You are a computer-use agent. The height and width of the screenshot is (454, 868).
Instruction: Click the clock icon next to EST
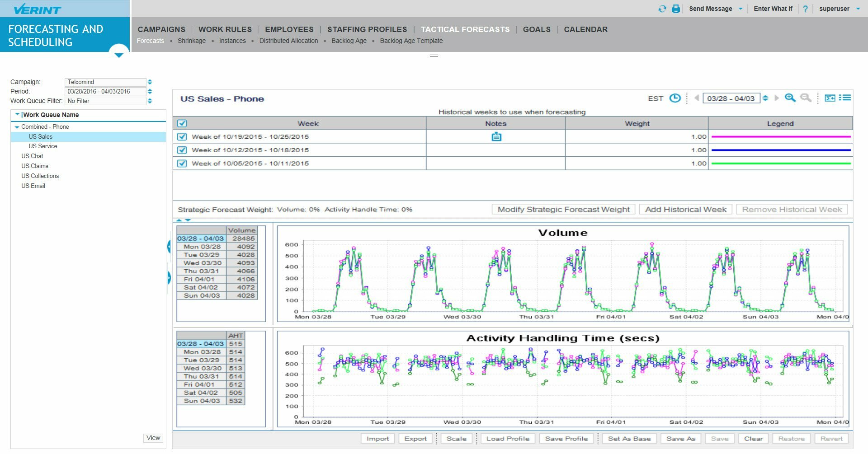coord(675,98)
